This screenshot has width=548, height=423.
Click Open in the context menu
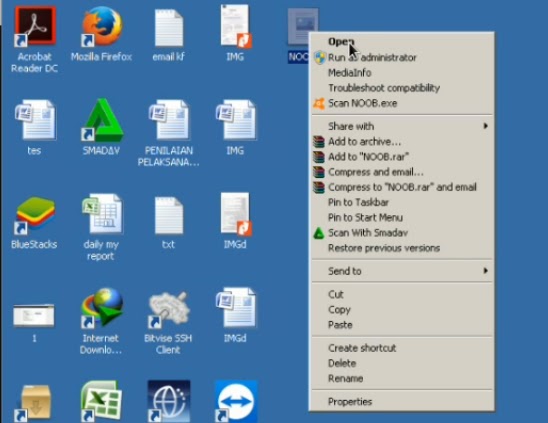402,42
